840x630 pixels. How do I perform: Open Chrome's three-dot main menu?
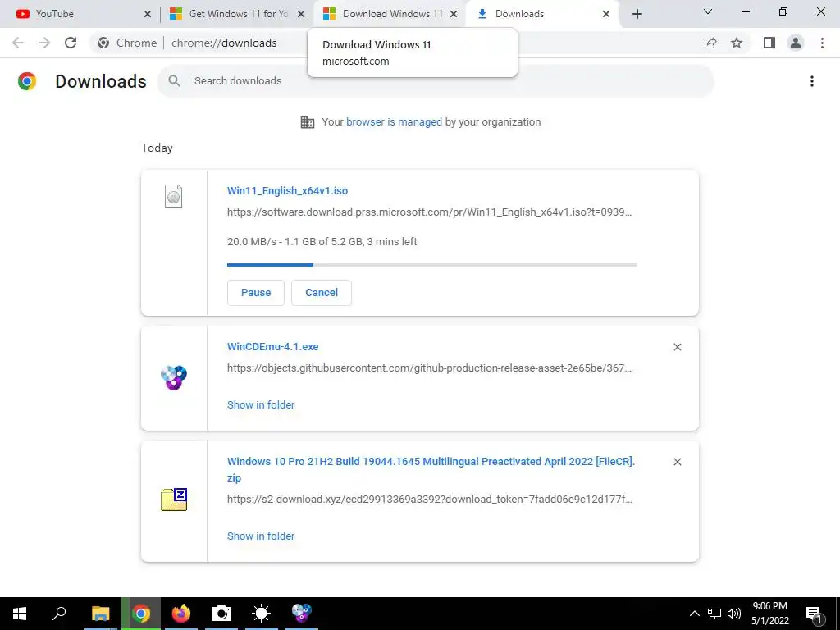point(822,43)
